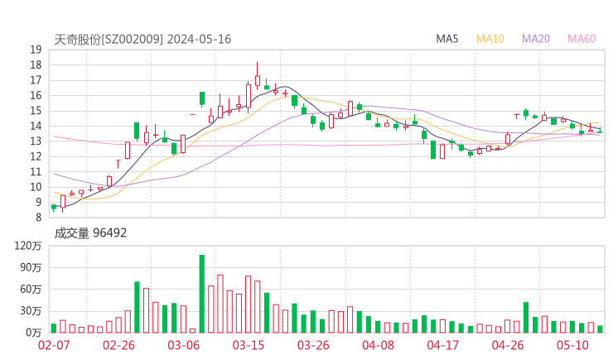Click the price axis value 17

coord(36,80)
